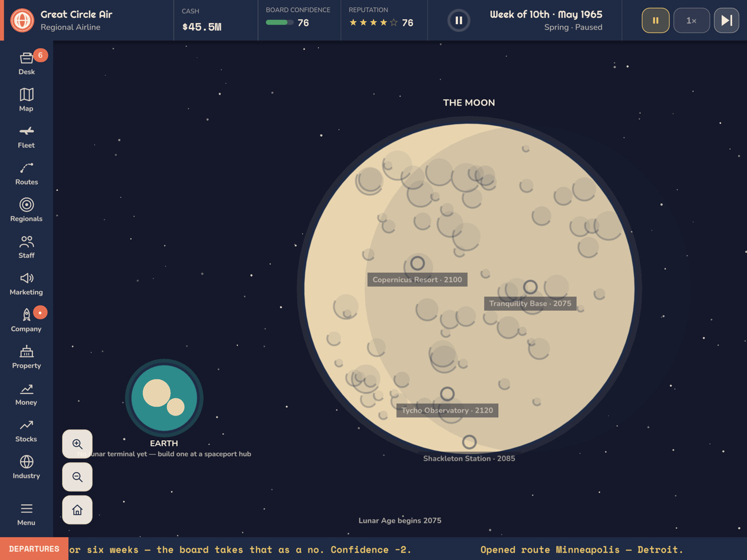This screenshot has width=747, height=560.
Task: Open the Desk inbox in sidebar
Action: click(x=26, y=63)
